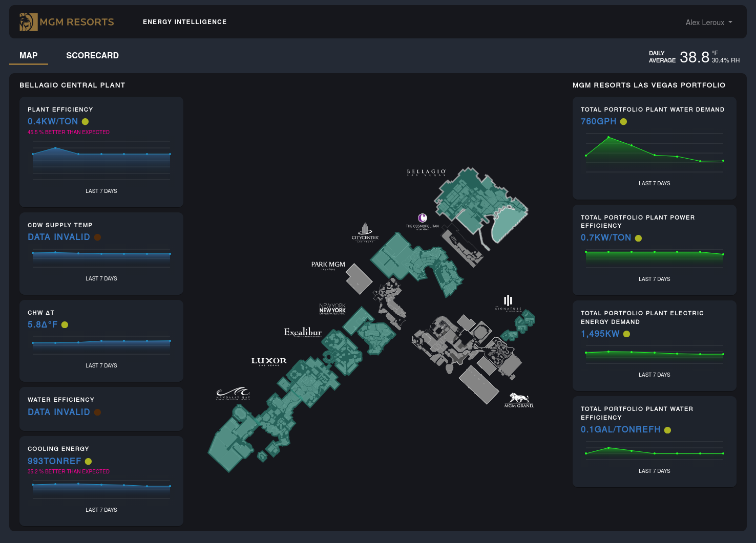Open the 993TONREF cooling energy value
The width and height of the screenshot is (756, 543).
coord(54,461)
